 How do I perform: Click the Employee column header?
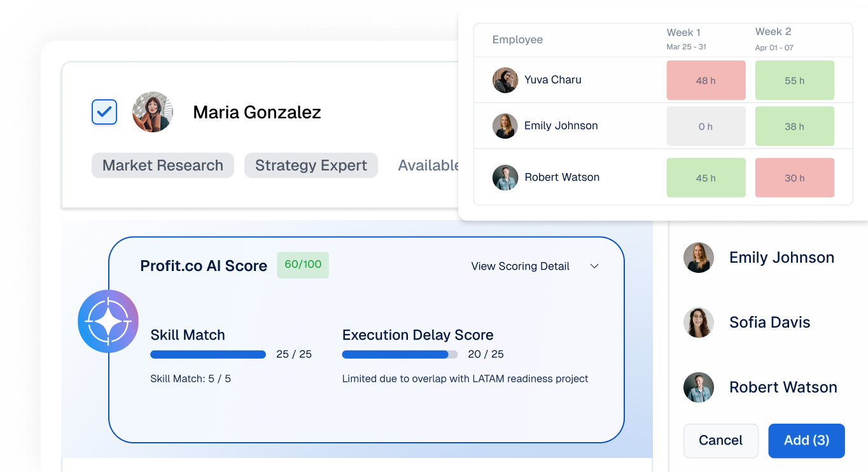[517, 39]
